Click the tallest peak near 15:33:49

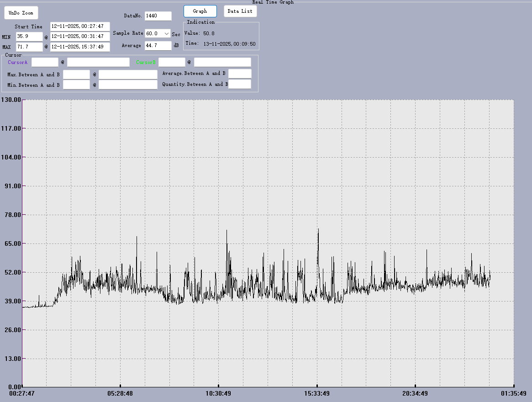click(318, 229)
